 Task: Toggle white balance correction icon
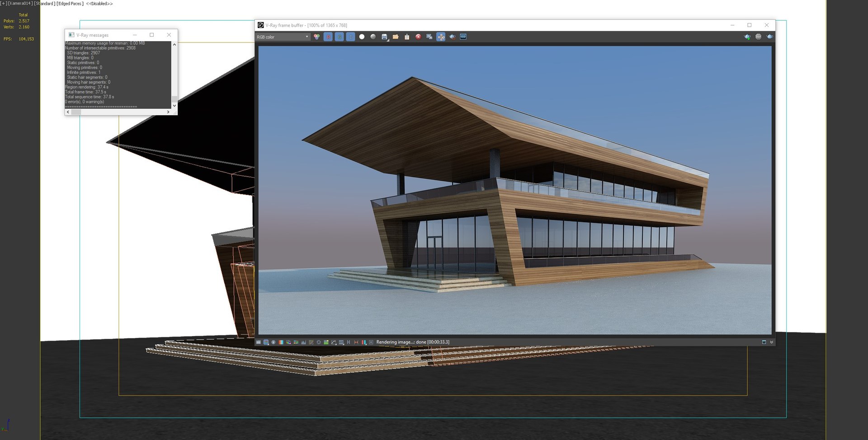281,342
